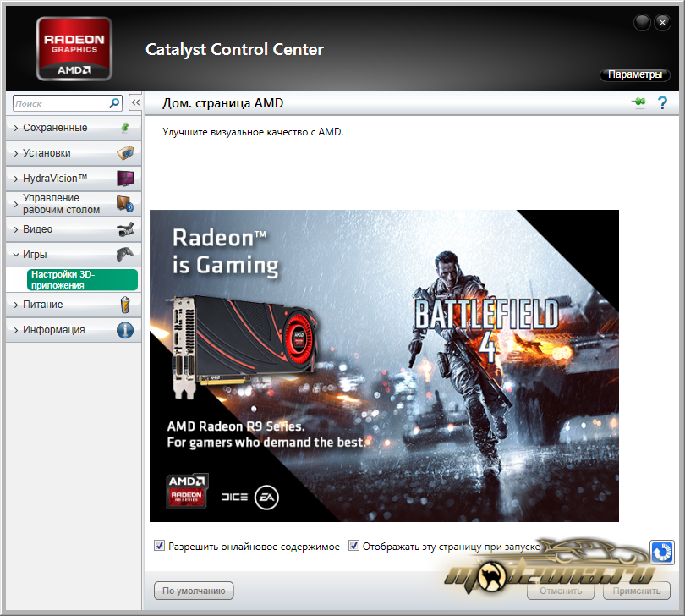Collapse the sidebar with double-arrow button
Image resolution: width=685 pixels, height=616 pixels.
(x=135, y=102)
